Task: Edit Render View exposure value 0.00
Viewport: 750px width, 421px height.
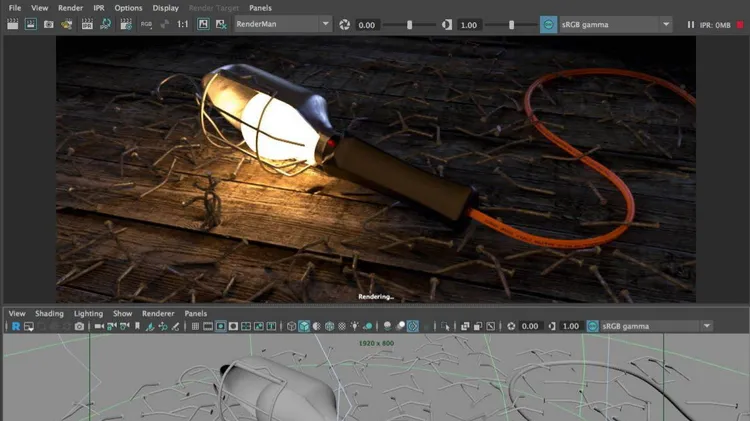Action: tap(367, 25)
